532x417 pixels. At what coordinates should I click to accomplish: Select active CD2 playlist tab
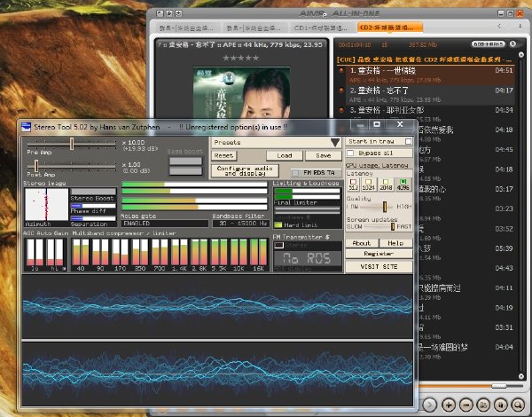pos(389,28)
